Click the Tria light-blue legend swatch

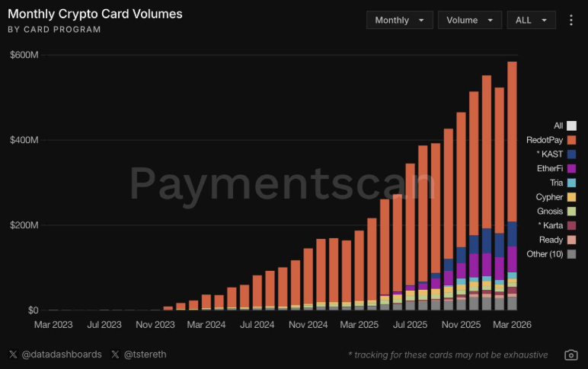[x=572, y=183]
